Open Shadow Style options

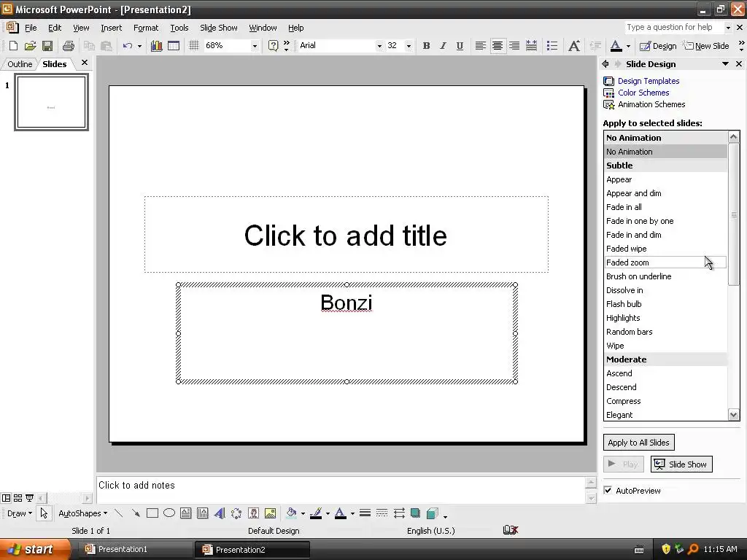point(415,513)
